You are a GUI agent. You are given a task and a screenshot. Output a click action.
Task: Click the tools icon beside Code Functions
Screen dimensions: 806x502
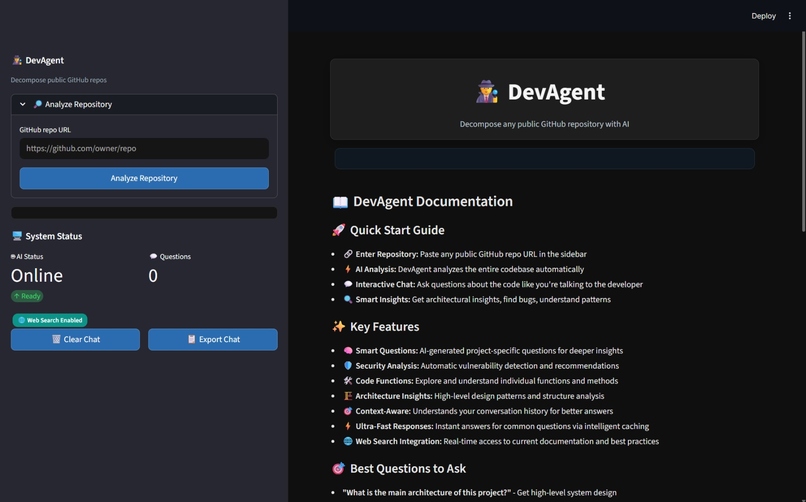(348, 381)
